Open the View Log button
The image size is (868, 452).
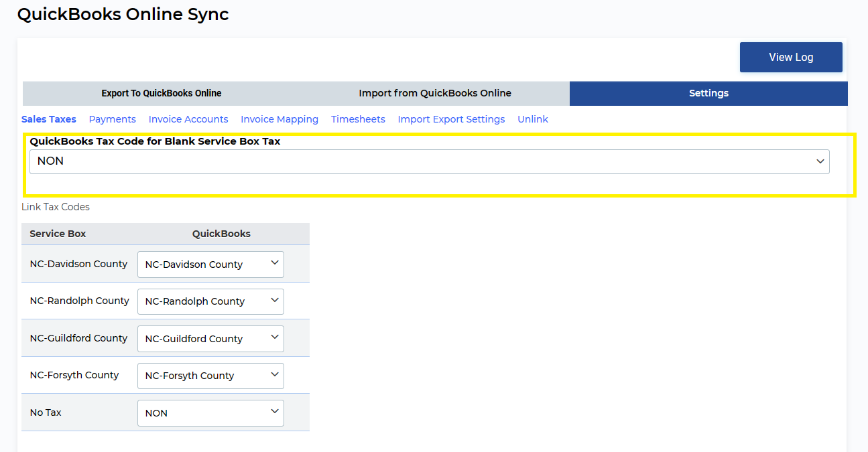tap(791, 57)
